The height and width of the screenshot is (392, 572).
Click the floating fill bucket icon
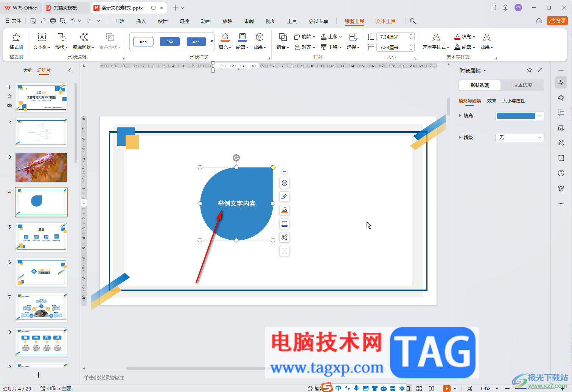pos(284,210)
